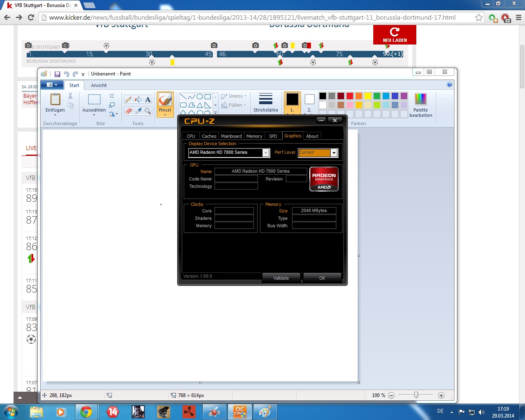
Task: Click the taskbar clock showing 17:19
Action: 503,412
